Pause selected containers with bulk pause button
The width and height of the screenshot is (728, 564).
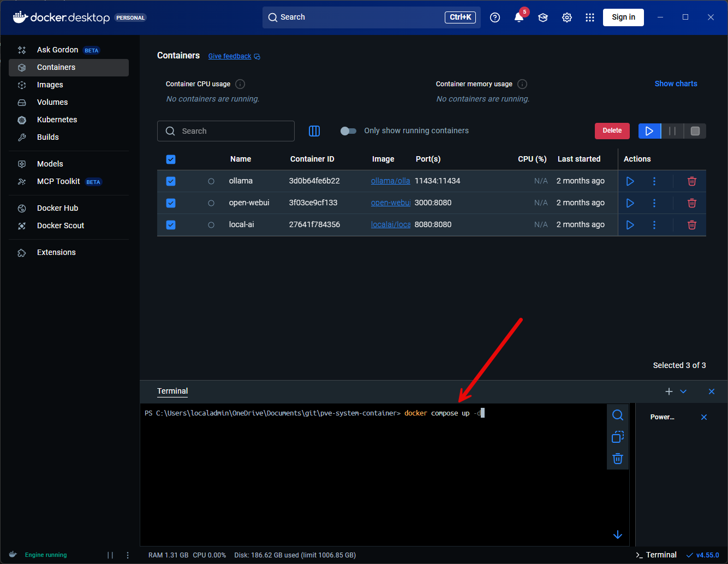coord(672,131)
